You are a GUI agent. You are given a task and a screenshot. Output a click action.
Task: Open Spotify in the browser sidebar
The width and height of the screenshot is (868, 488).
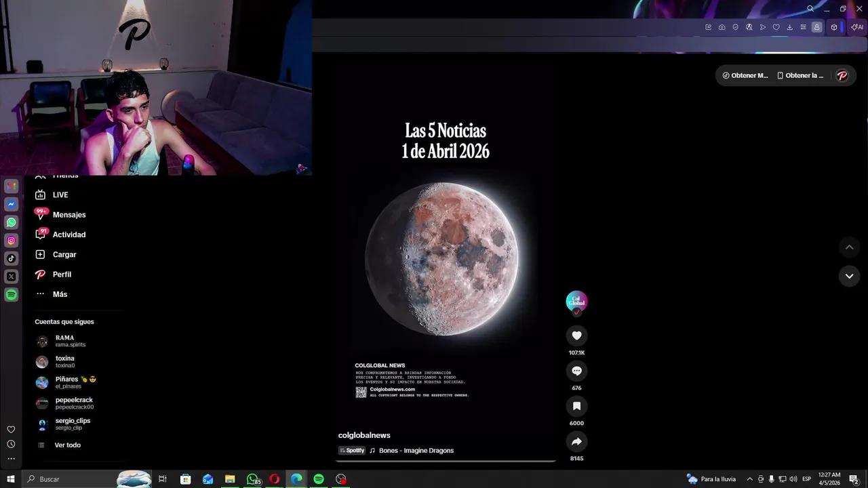click(11, 295)
